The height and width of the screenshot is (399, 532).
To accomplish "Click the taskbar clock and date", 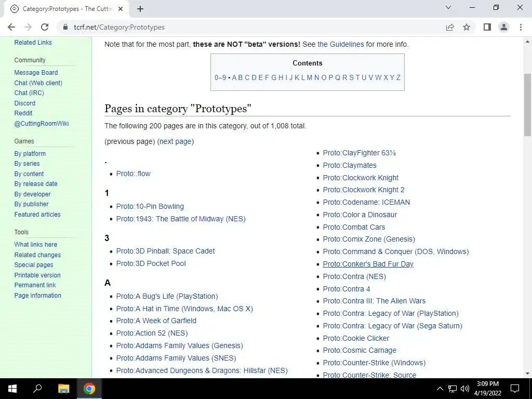I will (x=487, y=389).
